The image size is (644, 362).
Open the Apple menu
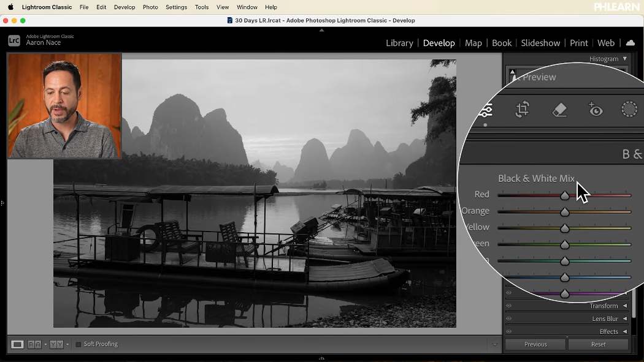click(x=10, y=7)
